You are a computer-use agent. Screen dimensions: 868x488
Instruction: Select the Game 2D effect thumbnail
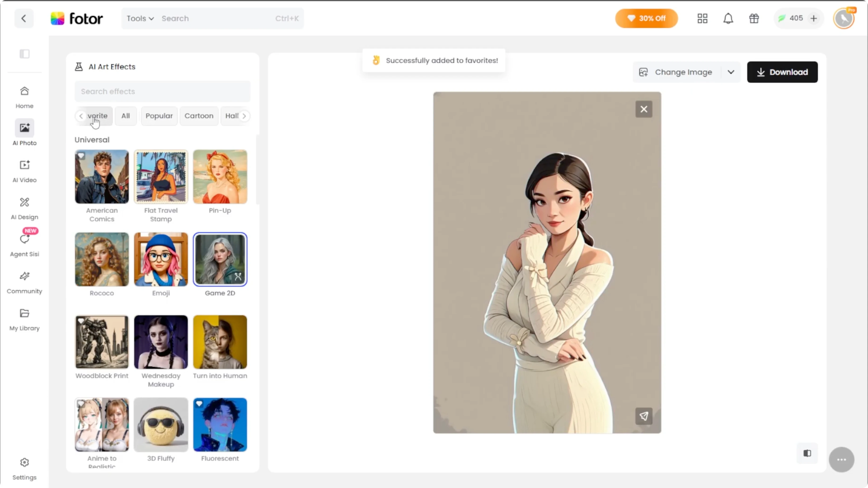[x=220, y=259]
